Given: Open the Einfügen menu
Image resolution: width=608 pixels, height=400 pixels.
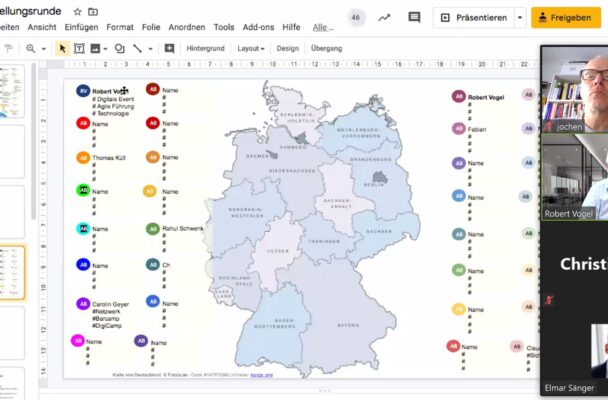Looking at the screenshot, I should pyautogui.click(x=81, y=27).
